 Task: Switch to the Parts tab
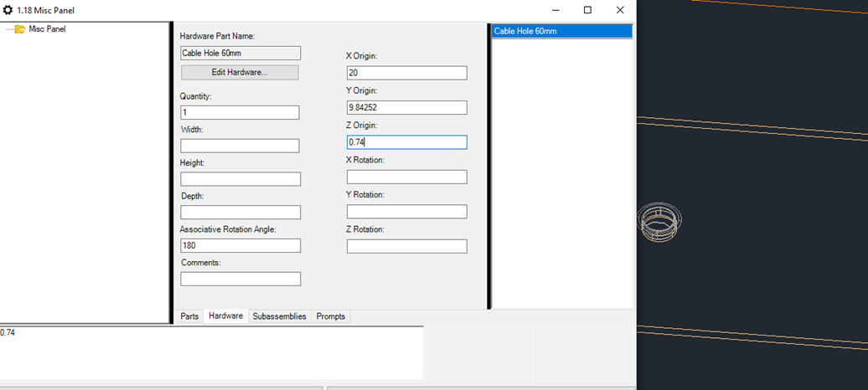[189, 316]
